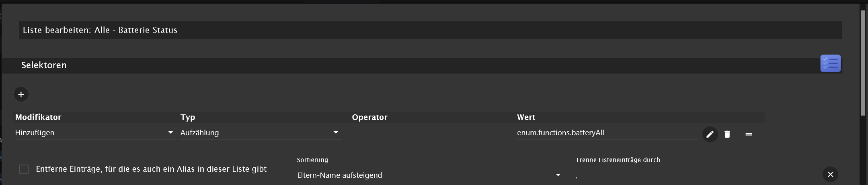The height and width of the screenshot is (185, 868).
Task: Click the Liste bearbeiten title bar
Action: pyautogui.click(x=430, y=30)
